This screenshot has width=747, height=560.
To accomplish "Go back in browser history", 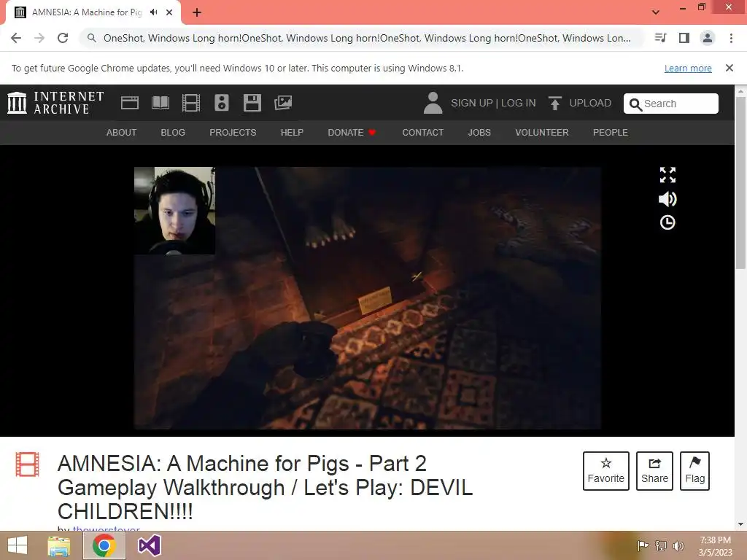I will pyautogui.click(x=16, y=38).
